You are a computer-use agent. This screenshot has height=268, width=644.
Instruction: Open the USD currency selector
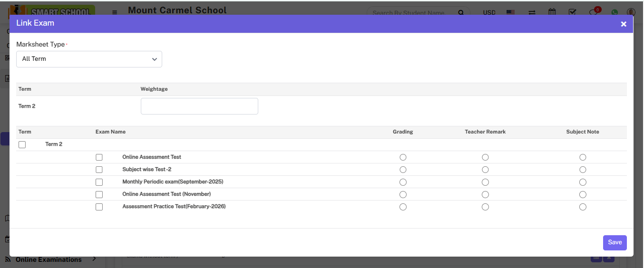(x=489, y=12)
